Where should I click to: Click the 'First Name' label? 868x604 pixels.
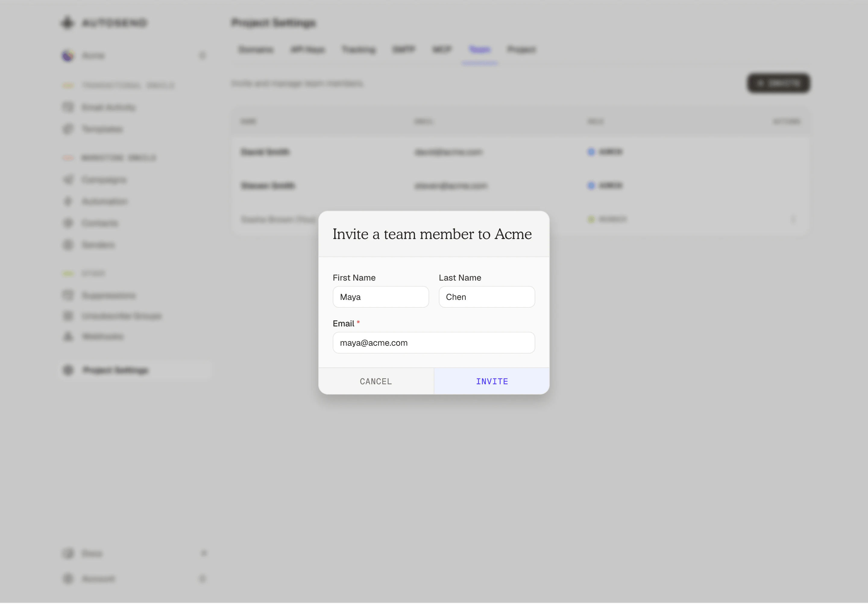[x=354, y=277]
